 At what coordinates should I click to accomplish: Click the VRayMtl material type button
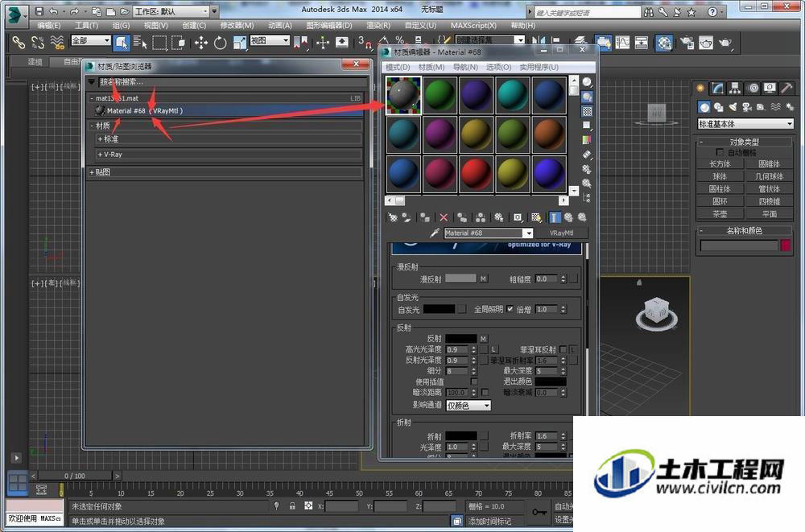(561, 233)
